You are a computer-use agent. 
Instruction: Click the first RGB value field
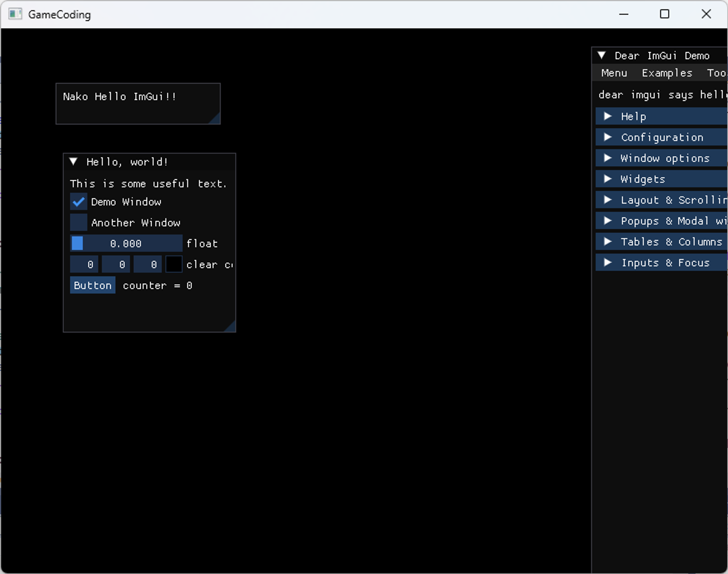(84, 264)
